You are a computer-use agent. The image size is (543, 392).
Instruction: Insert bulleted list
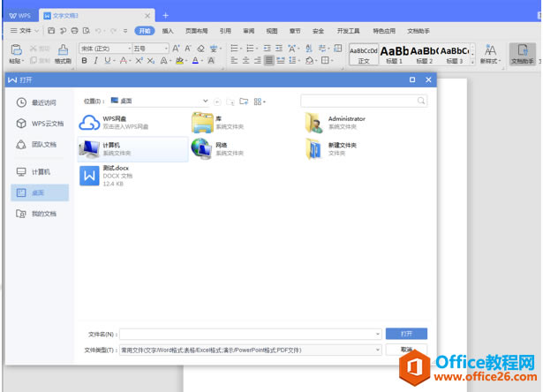point(235,49)
